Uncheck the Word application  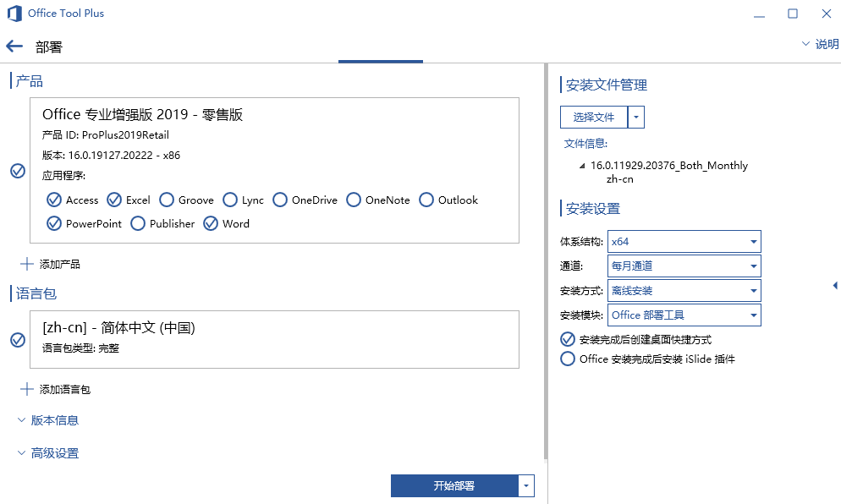pos(211,223)
